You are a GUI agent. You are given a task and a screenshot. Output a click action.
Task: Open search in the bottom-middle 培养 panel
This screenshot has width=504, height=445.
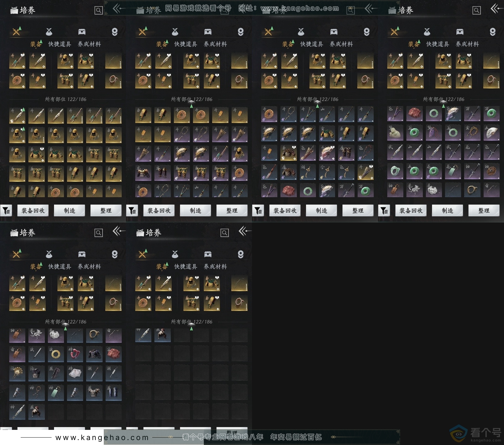point(225,233)
